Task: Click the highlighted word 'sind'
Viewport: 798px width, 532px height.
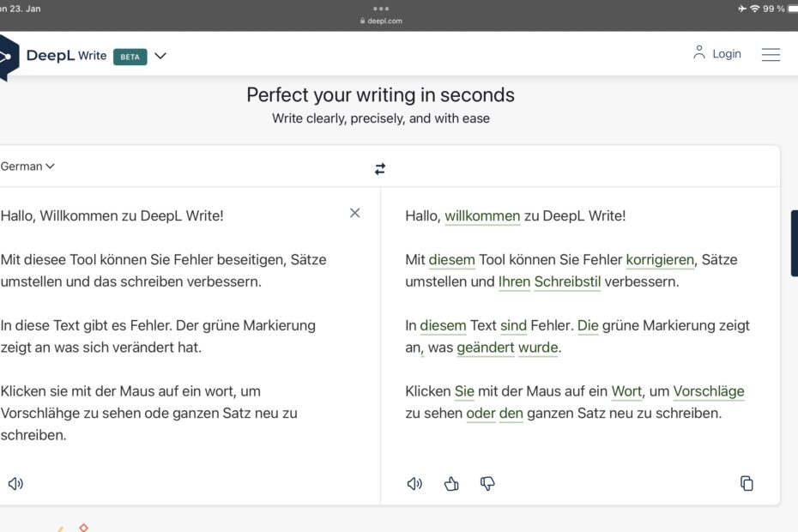Action: pos(513,325)
